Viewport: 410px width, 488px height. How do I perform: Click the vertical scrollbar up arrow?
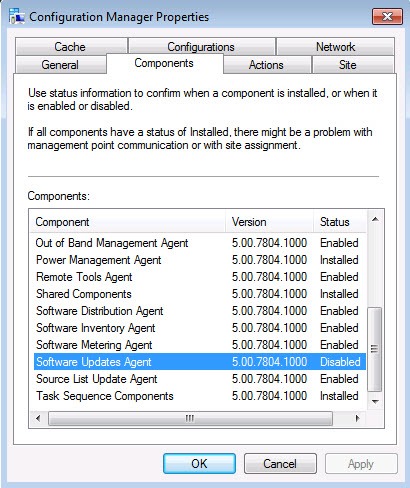tap(375, 219)
